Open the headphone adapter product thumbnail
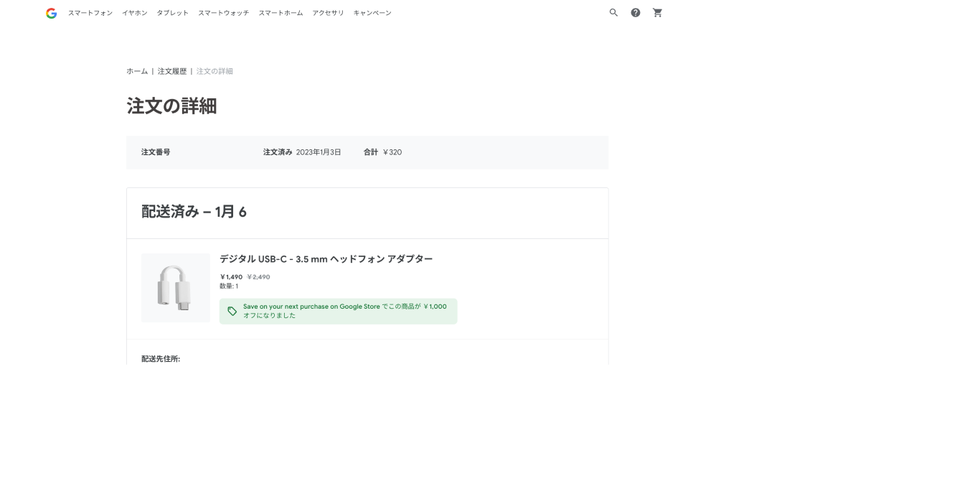The image size is (980, 486). pyautogui.click(x=176, y=288)
